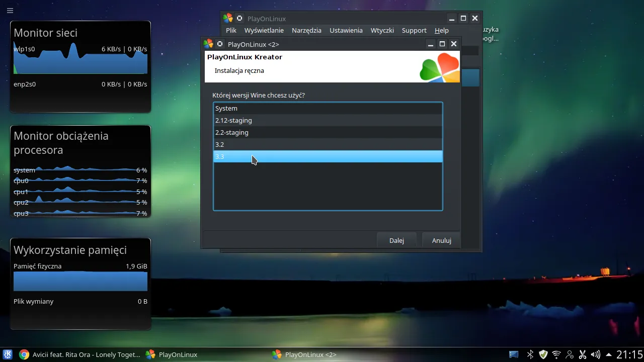Click the cpu3 load row
The height and width of the screenshot is (362, 644).
click(80, 213)
